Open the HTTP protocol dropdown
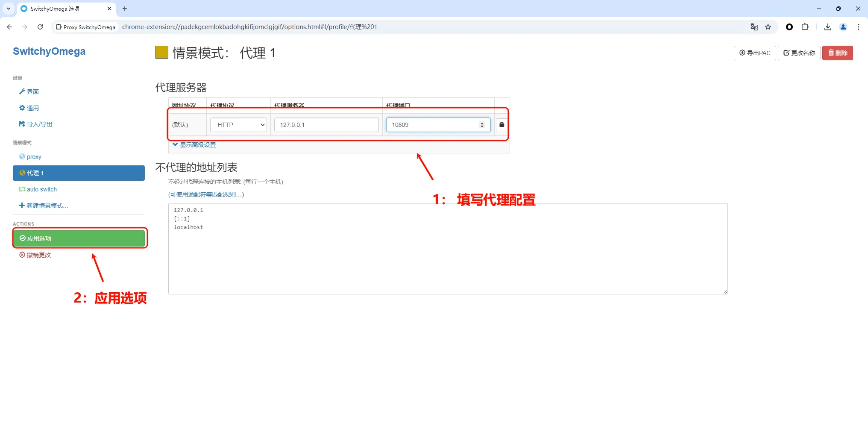The image size is (868, 435). (x=238, y=125)
